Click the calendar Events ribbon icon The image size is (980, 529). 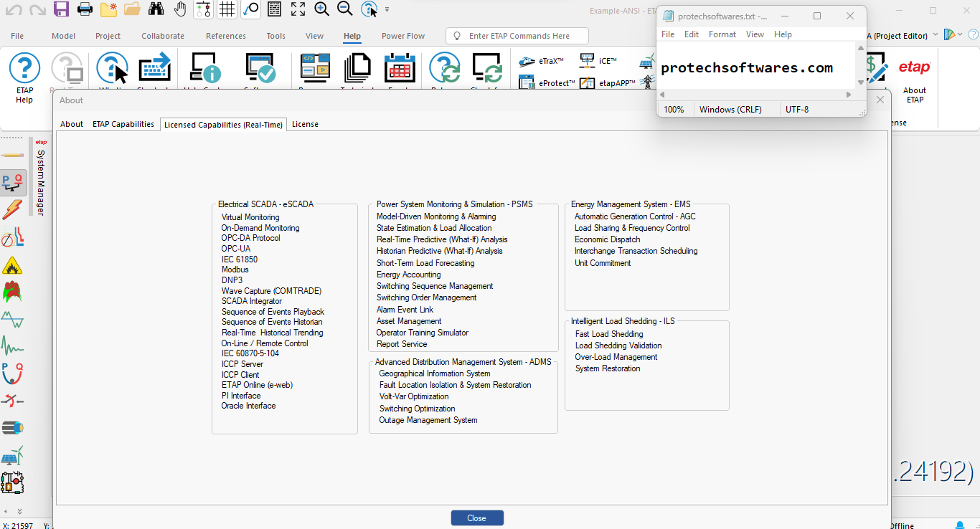(400, 68)
